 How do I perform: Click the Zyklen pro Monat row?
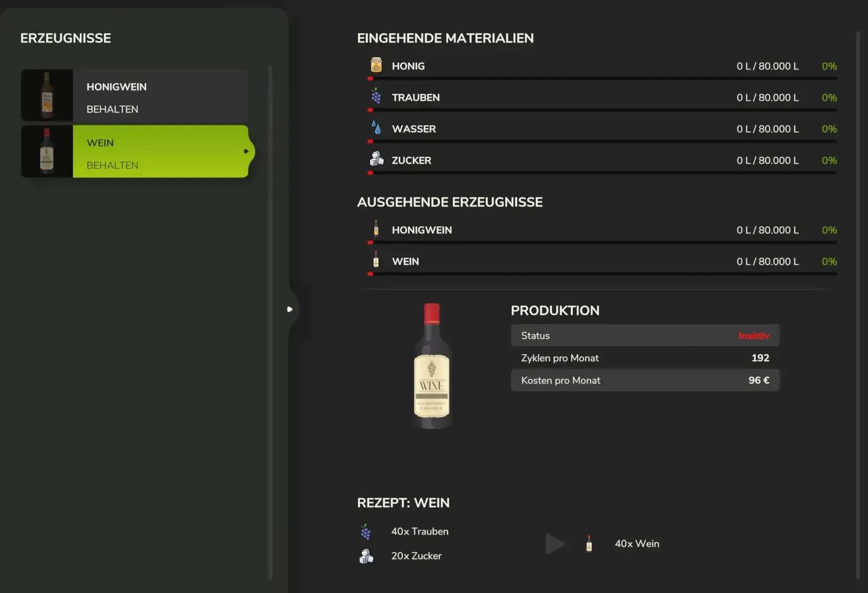(x=645, y=358)
